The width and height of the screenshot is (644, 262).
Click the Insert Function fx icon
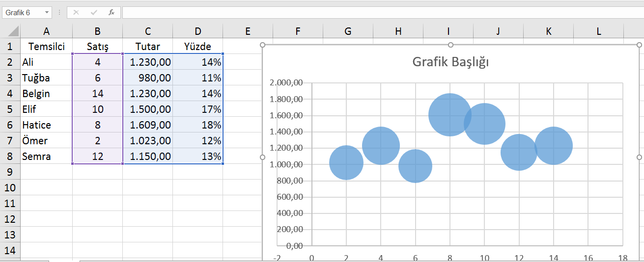coord(112,12)
